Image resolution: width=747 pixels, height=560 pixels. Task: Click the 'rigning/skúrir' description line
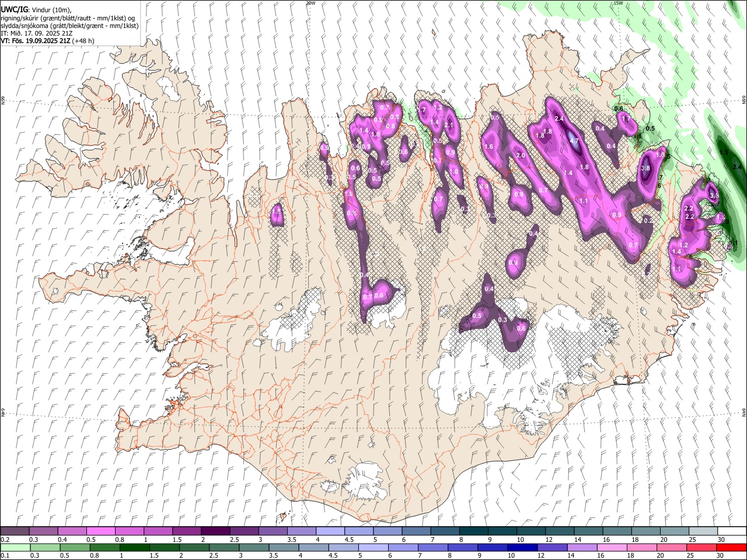point(68,18)
